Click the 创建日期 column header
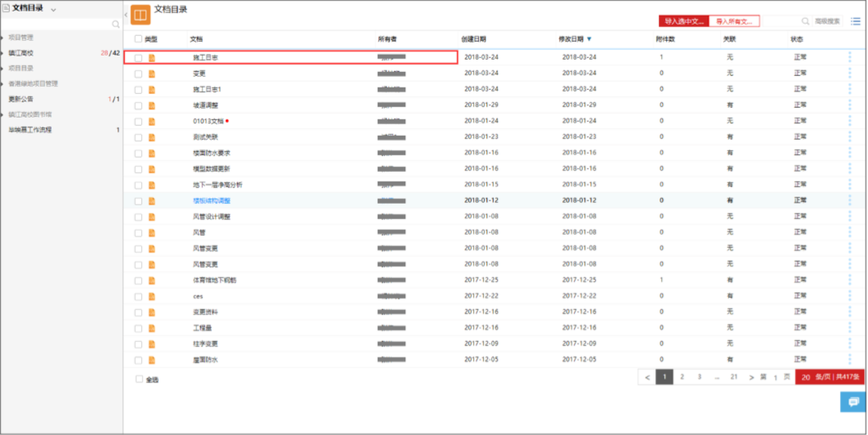The height and width of the screenshot is (435, 868). click(x=474, y=39)
